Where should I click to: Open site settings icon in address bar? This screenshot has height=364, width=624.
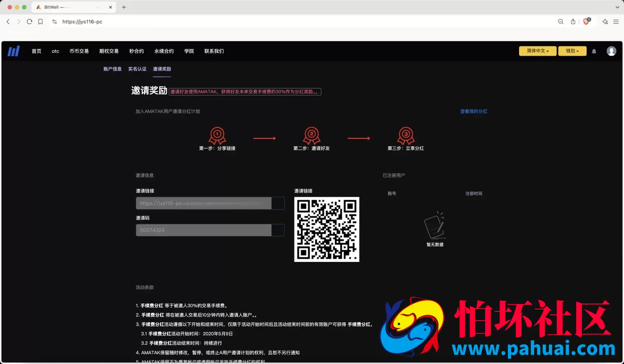54,22
